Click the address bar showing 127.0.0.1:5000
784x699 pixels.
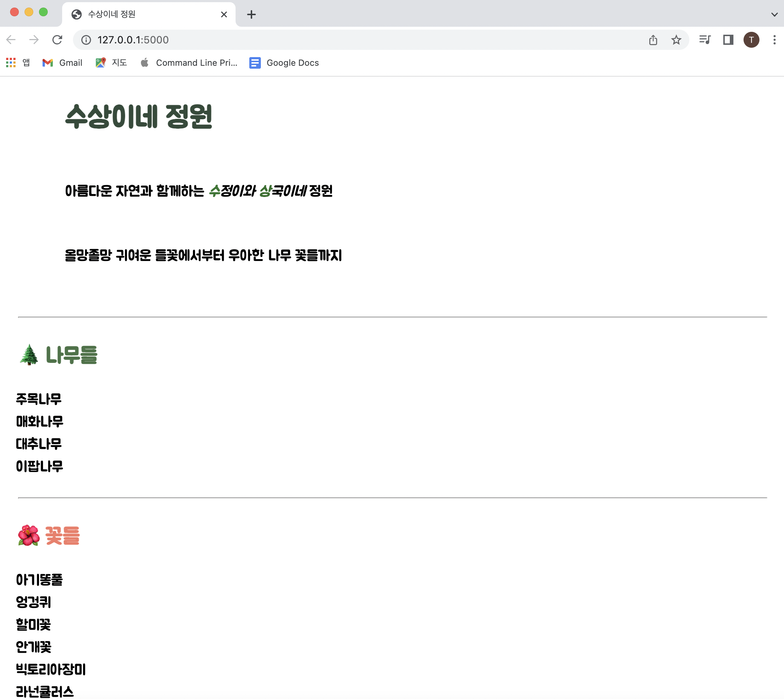[345, 39]
